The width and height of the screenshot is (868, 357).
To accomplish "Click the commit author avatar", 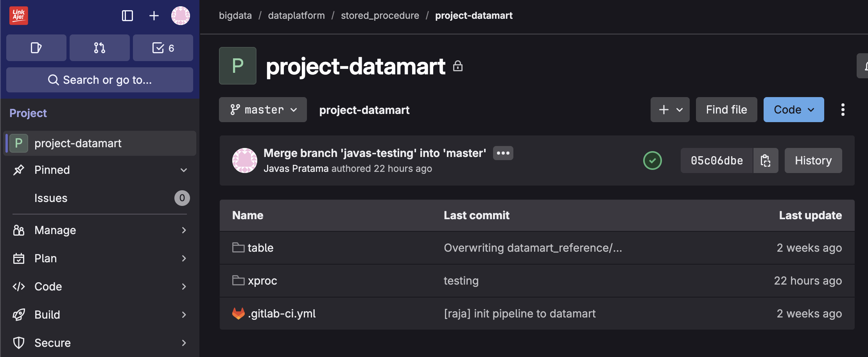I will [x=245, y=160].
